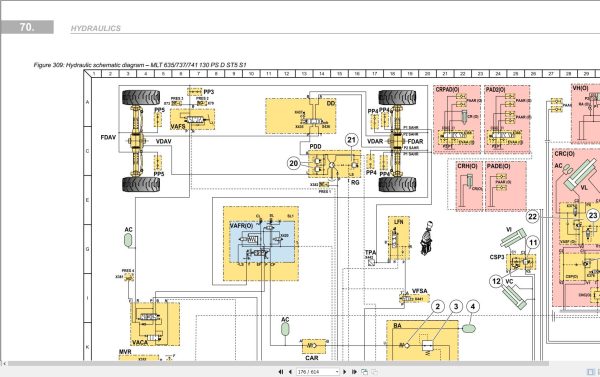Jump to the last page
This screenshot has width=600, height=377.
(354, 372)
